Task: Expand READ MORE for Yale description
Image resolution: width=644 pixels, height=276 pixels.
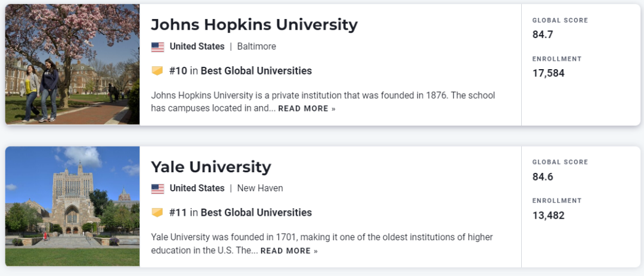Action: coord(289,251)
